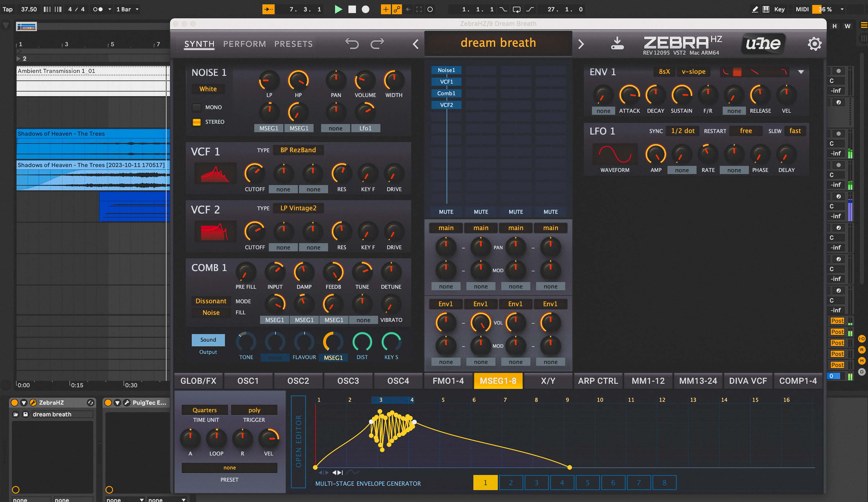This screenshot has width=868, height=502.
Task: Switch to PRESETS page
Action: (293, 44)
